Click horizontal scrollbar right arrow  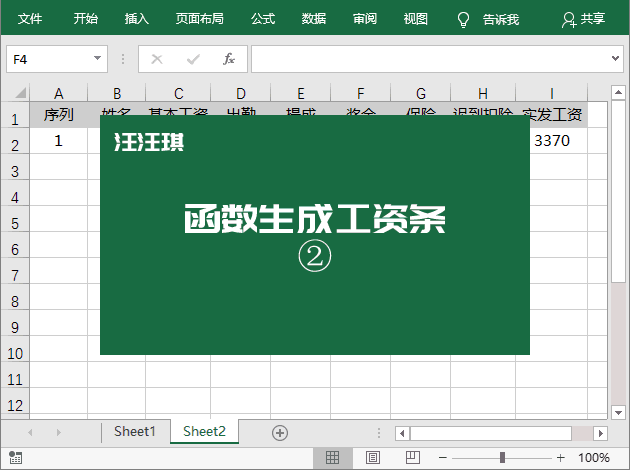[600, 433]
